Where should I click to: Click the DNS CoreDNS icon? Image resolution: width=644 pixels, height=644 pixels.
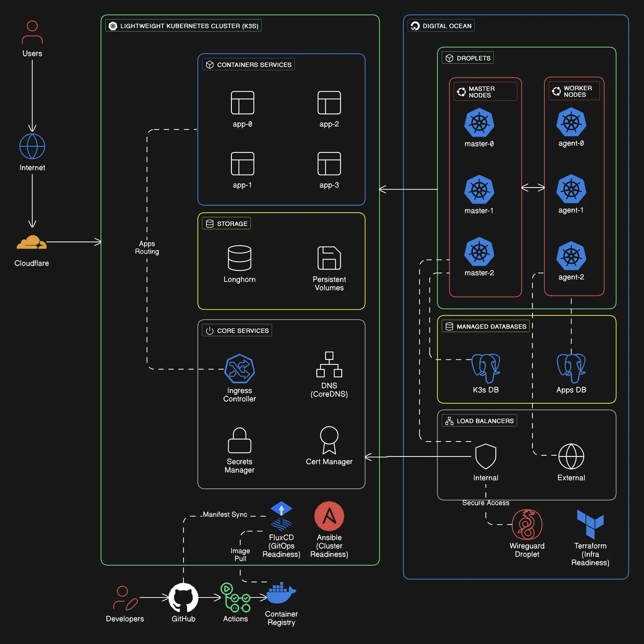(x=329, y=364)
